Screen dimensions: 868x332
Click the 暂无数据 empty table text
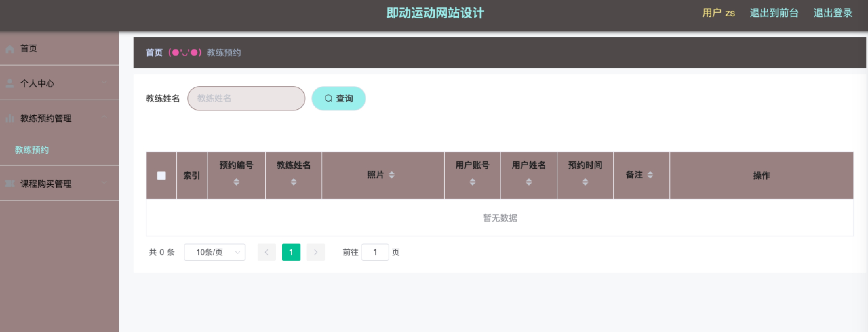[500, 218]
